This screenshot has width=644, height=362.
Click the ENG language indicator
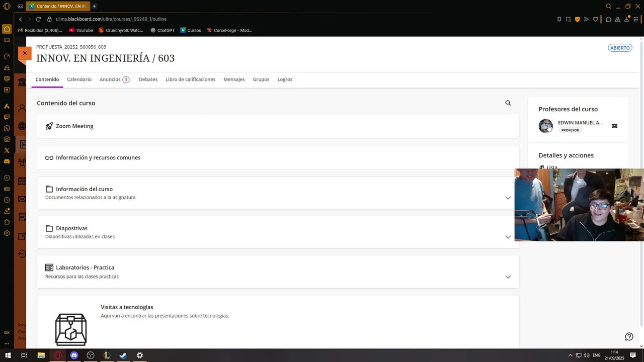(596, 355)
